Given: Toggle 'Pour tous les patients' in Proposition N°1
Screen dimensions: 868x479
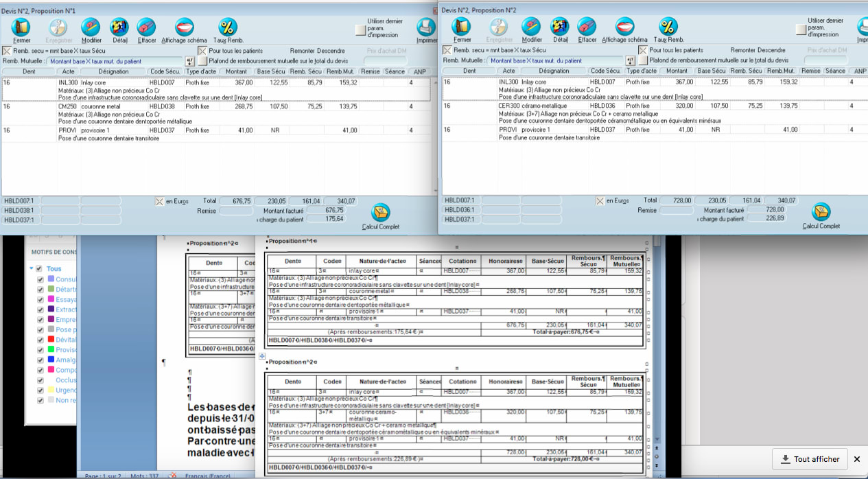Looking at the screenshot, I should (203, 50).
